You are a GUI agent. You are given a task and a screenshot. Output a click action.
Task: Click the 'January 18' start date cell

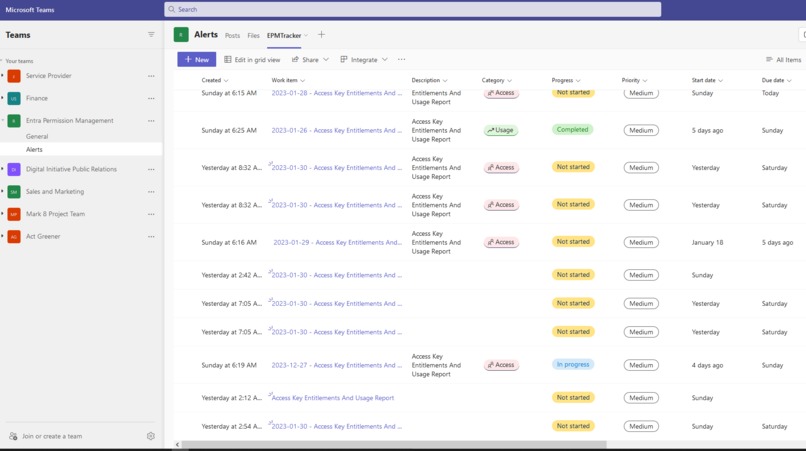707,242
